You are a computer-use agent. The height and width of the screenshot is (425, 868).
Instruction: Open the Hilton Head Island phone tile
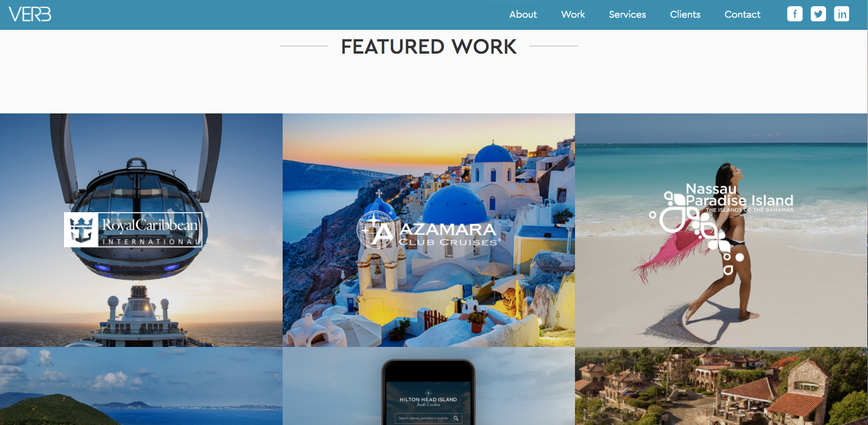click(x=429, y=386)
